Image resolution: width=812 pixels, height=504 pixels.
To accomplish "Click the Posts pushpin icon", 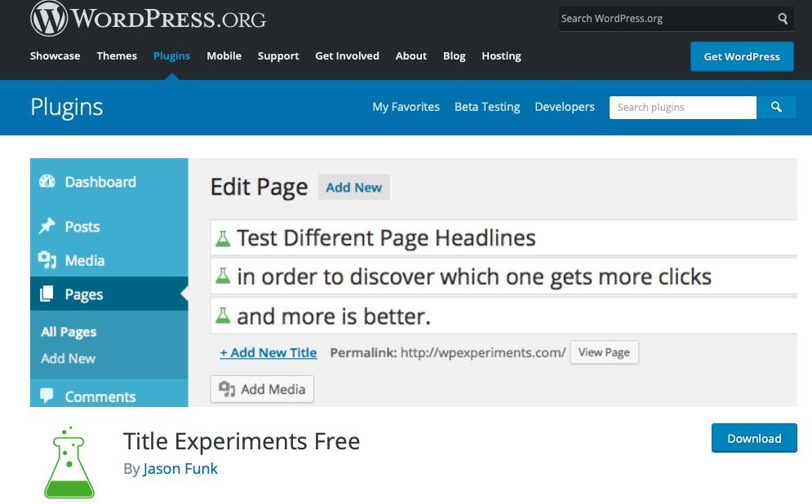I will point(47,226).
